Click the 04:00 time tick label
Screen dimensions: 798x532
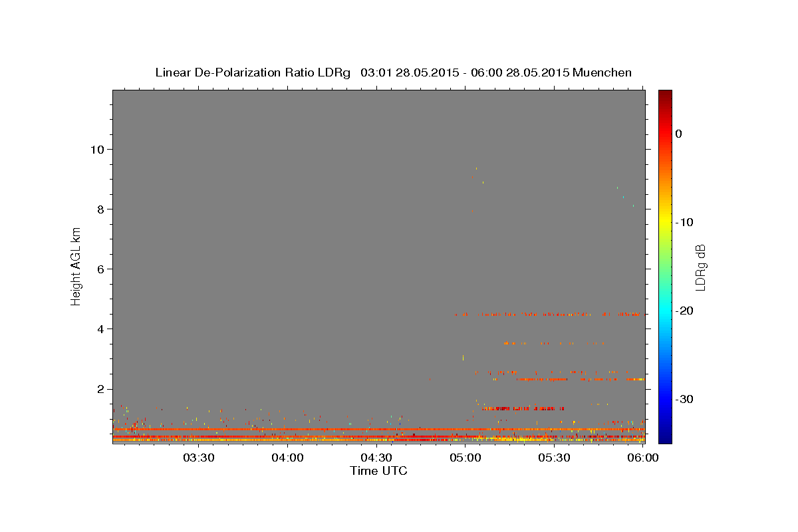click(287, 458)
